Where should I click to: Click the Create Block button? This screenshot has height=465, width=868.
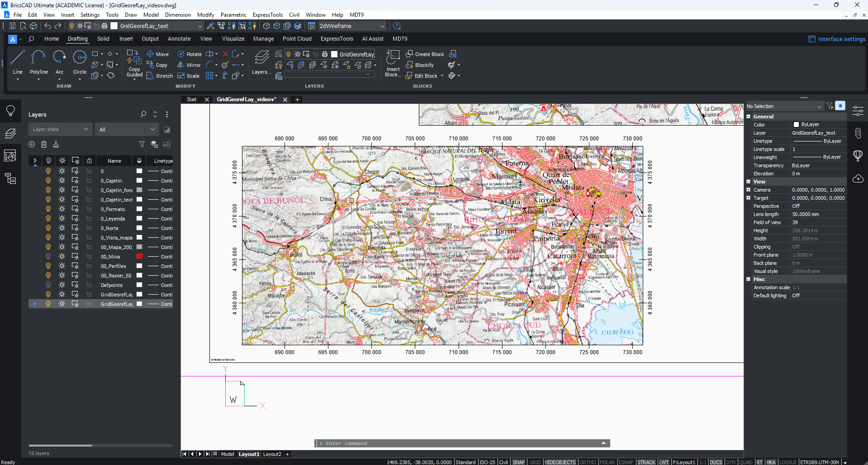pos(425,54)
